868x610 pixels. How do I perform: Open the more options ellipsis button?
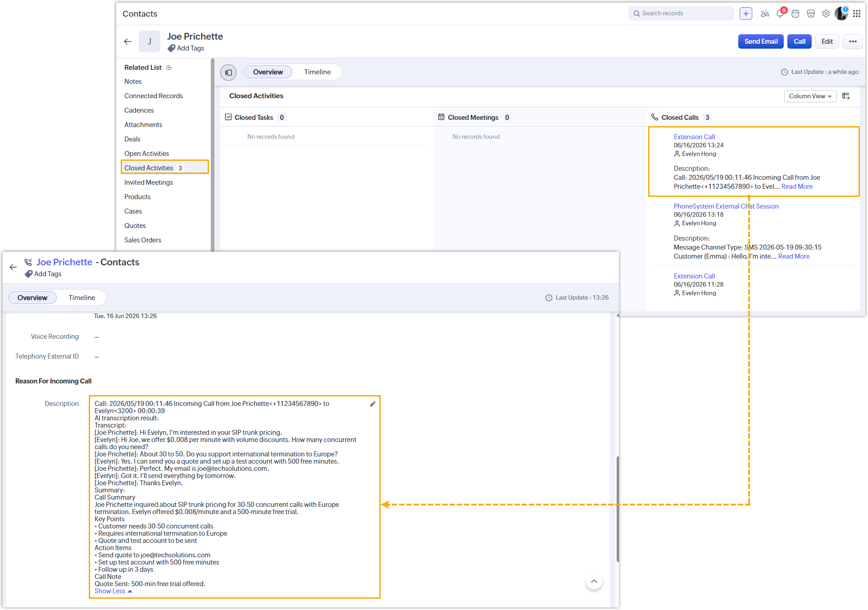tap(853, 41)
